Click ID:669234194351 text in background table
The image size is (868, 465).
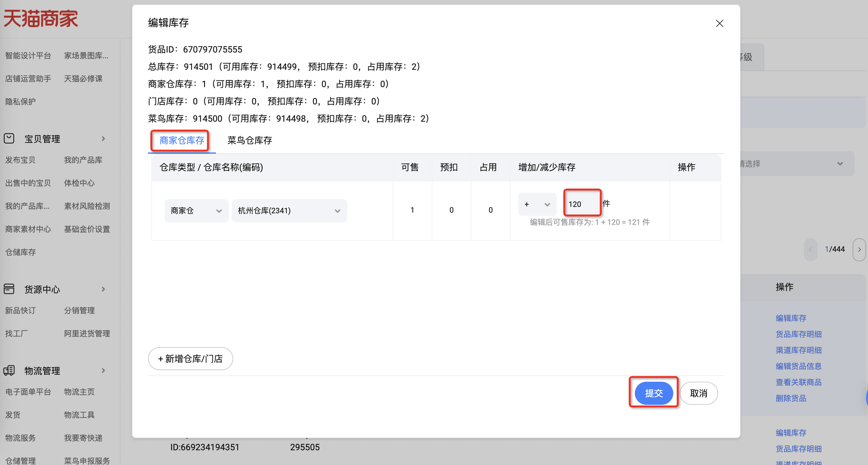205,447
